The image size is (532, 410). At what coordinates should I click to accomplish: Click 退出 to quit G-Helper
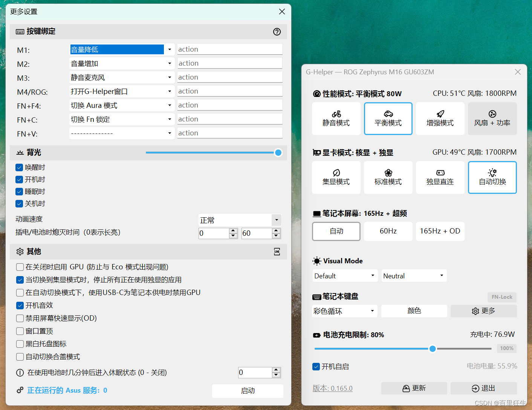click(x=483, y=388)
